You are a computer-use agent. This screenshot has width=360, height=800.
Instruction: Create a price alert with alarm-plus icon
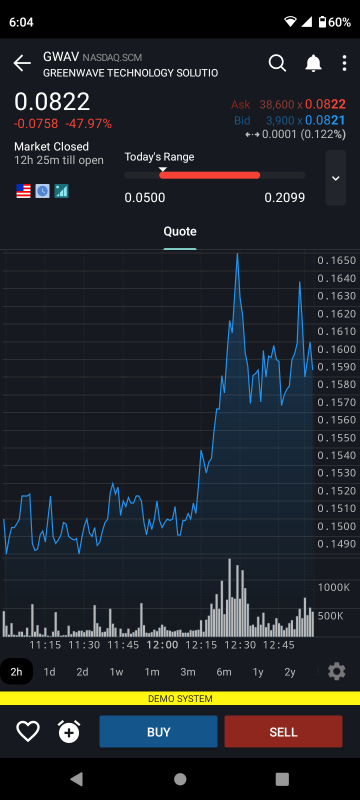69,732
